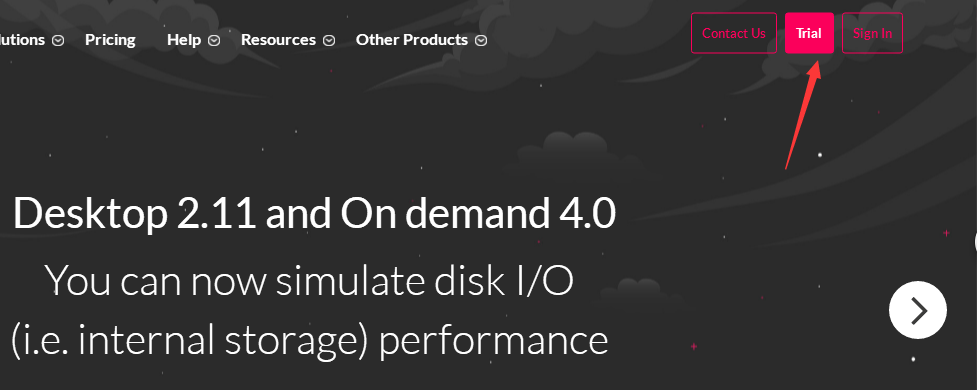This screenshot has width=977, height=390.
Task: Click the Sign In button
Action: pos(872,33)
